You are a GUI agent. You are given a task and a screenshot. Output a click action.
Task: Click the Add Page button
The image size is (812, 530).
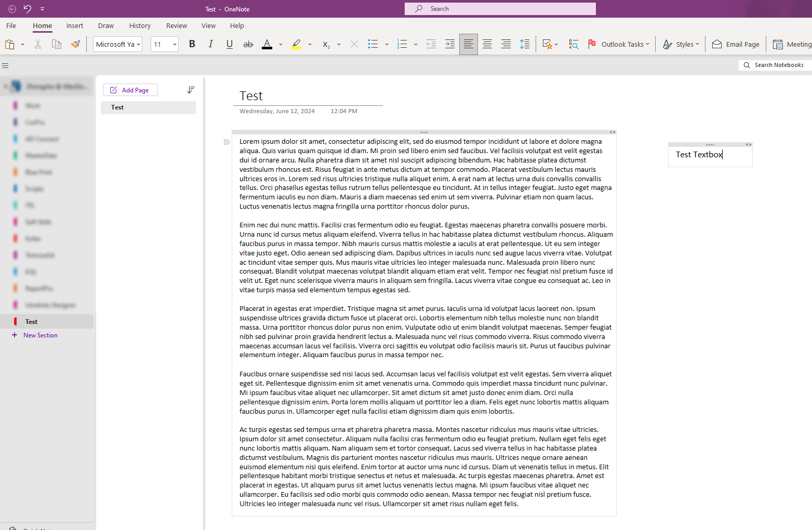click(130, 90)
